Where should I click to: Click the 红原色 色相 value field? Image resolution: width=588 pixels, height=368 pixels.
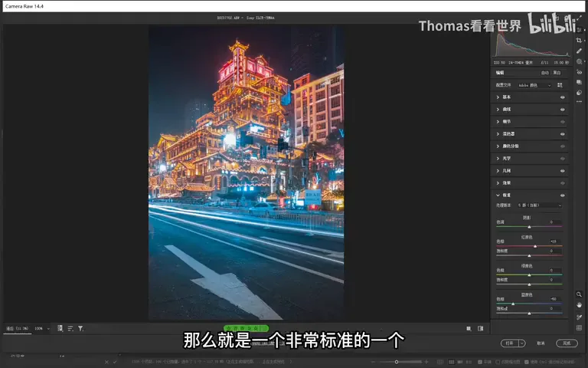pos(554,242)
